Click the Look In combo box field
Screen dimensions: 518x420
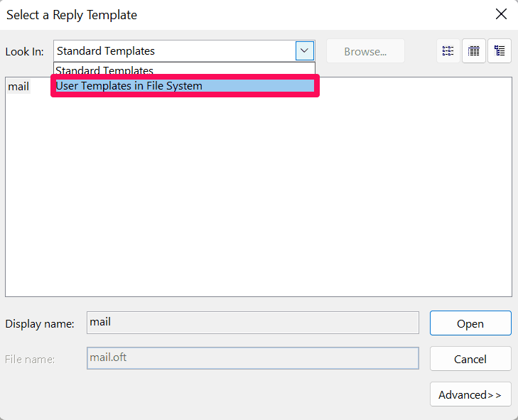[174, 51]
